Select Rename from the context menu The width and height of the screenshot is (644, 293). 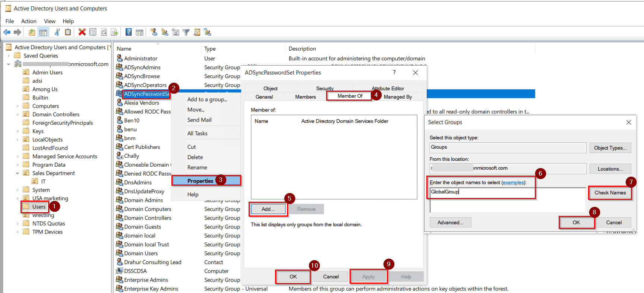197,167
